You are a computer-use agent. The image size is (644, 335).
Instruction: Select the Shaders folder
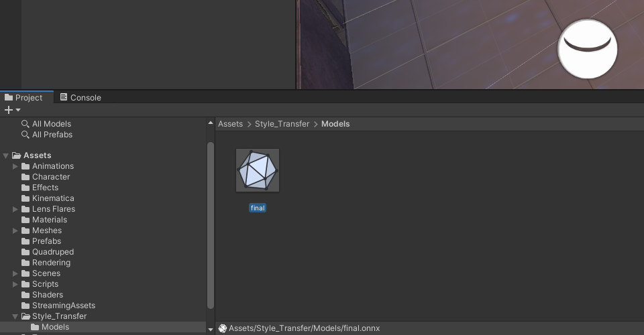(x=48, y=294)
